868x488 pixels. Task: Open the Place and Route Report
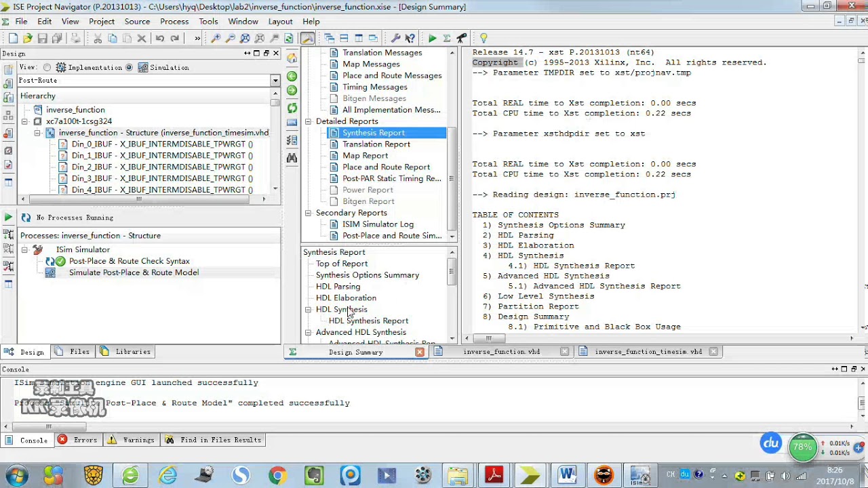[386, 167]
